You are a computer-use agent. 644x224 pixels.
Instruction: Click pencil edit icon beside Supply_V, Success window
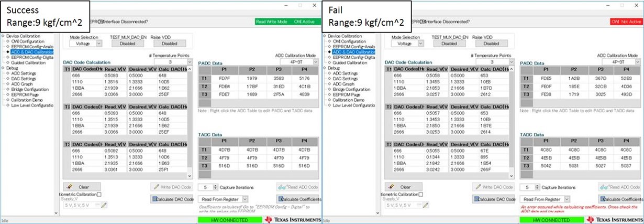(104, 205)
